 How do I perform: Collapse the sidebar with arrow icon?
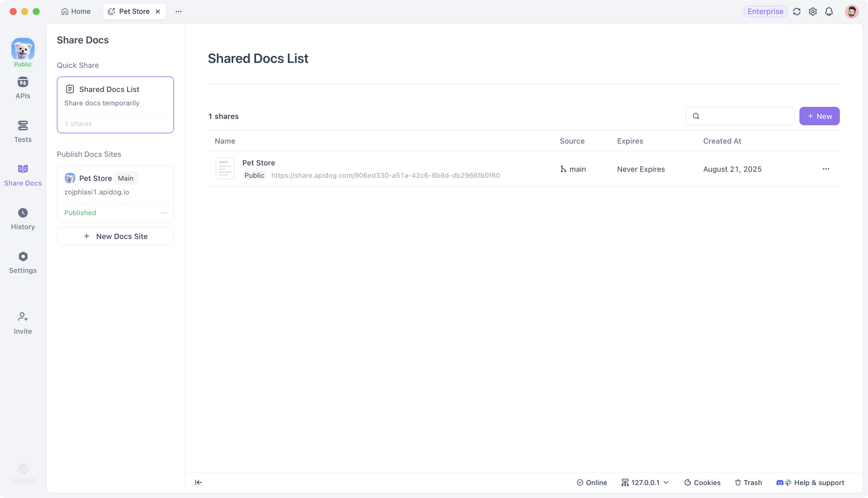tap(198, 482)
